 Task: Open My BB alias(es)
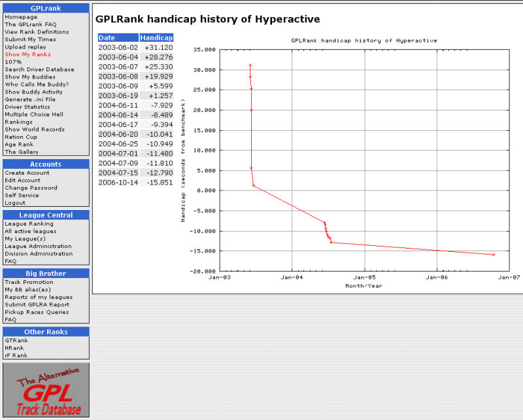pos(27,290)
